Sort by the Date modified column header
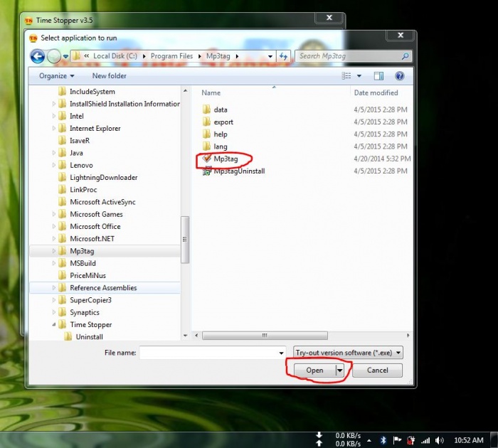 [376, 93]
